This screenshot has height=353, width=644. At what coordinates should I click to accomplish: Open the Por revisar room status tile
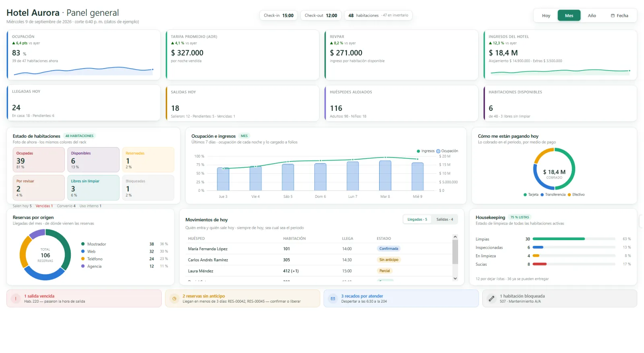(39, 188)
